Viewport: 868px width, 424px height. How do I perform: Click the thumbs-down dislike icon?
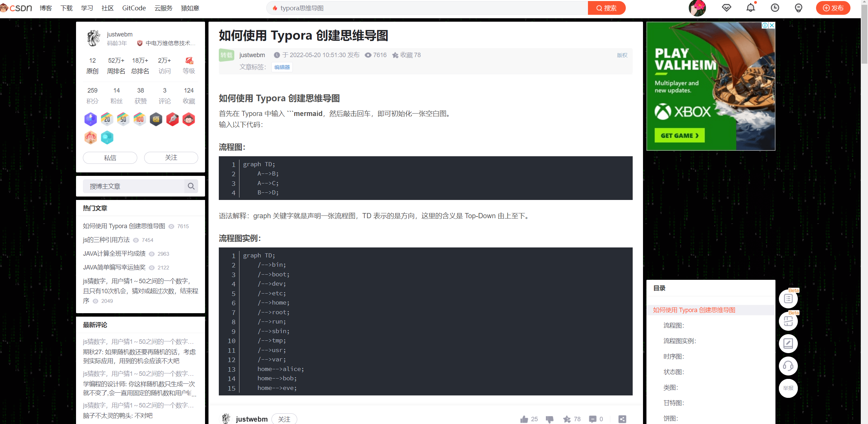[x=549, y=419]
